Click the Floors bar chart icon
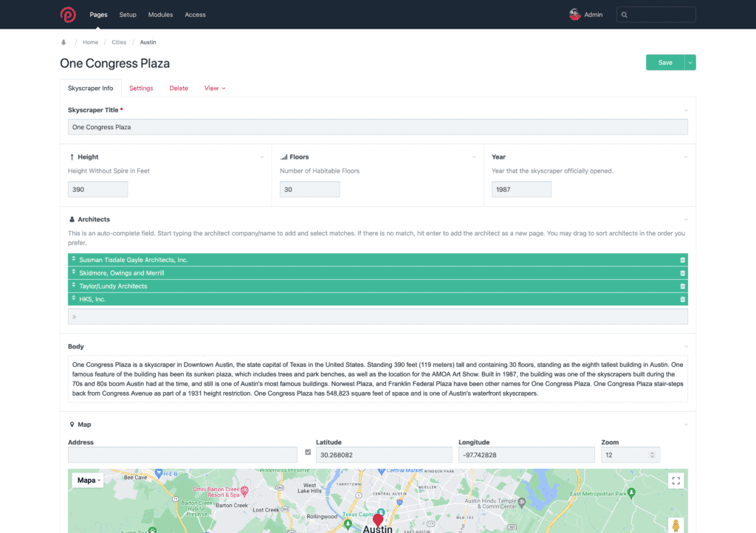 (x=283, y=157)
